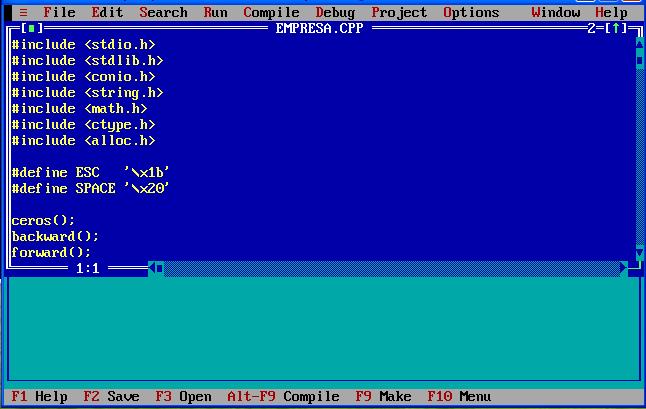Click the zoom arrow box for the EMPRESA.CPP window
The image size is (646, 409).
[616, 28]
